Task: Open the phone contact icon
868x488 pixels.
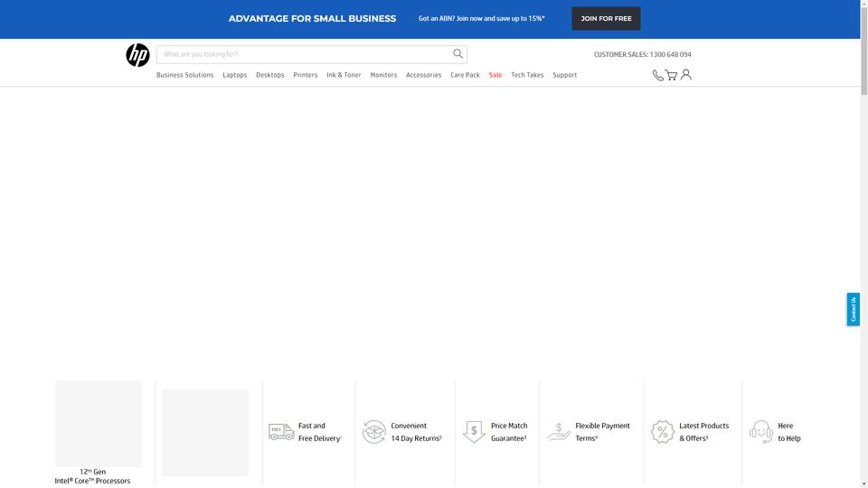Action: [x=657, y=75]
